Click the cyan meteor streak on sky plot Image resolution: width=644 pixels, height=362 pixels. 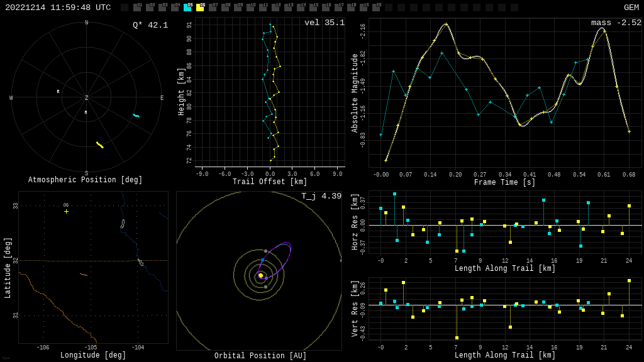coord(136,116)
